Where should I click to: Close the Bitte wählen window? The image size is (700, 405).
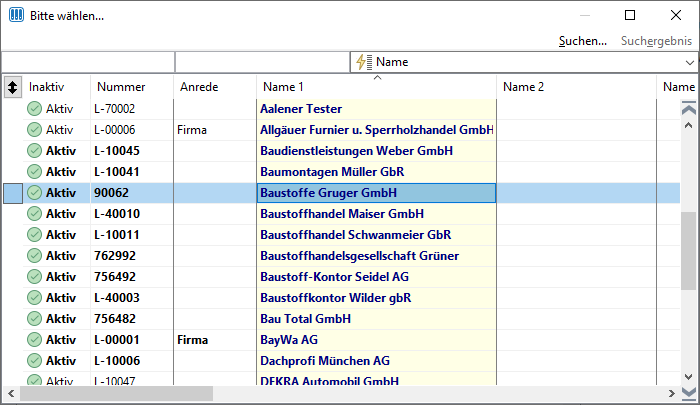point(676,15)
